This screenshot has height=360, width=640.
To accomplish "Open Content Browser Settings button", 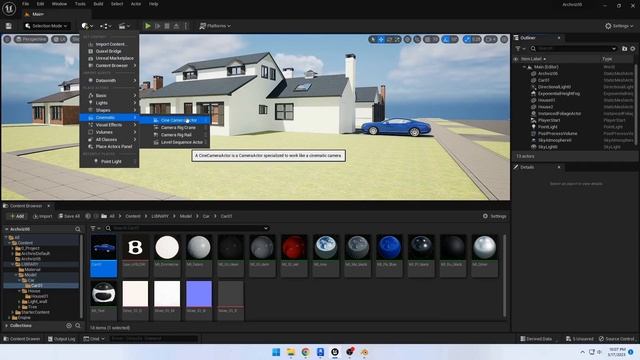I will (x=494, y=216).
